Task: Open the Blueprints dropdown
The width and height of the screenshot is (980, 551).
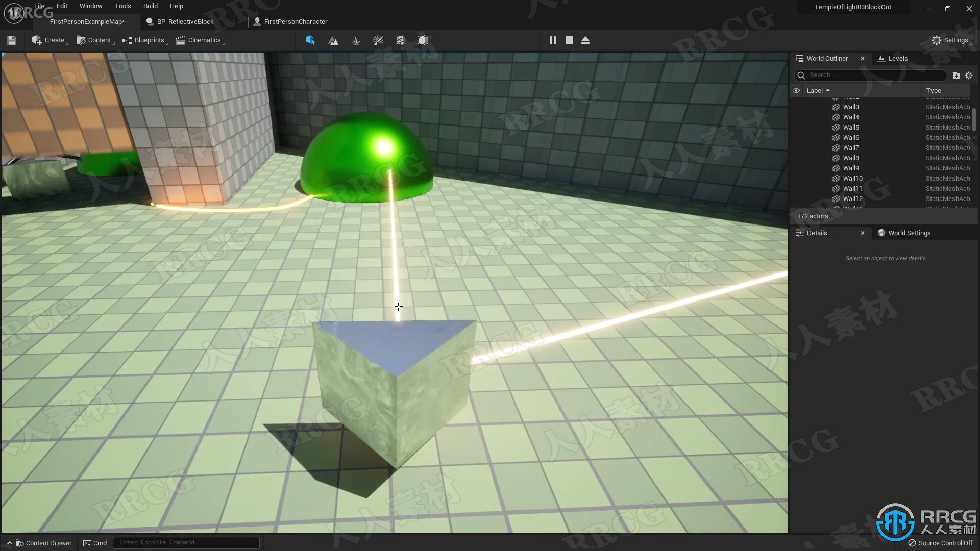Action: 145,40
